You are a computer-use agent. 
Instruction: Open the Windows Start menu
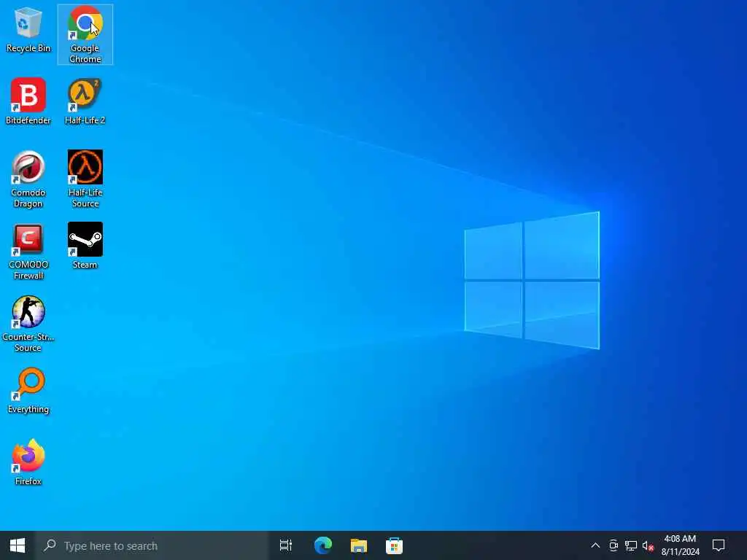pyautogui.click(x=18, y=545)
